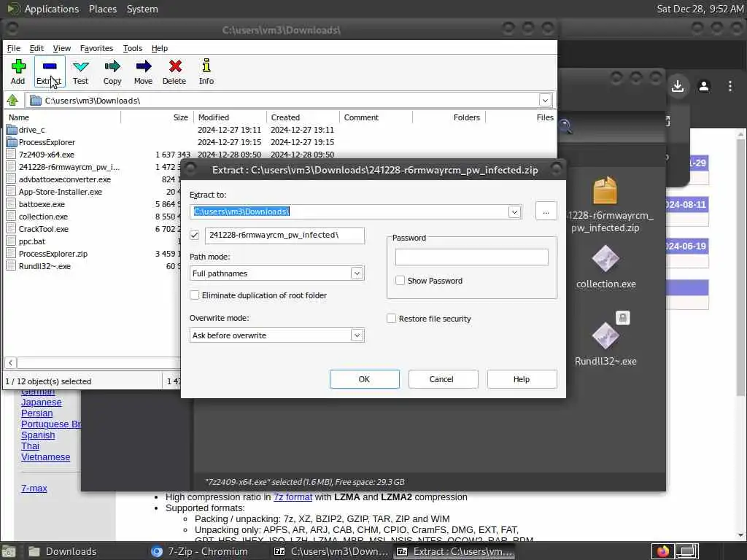Click the file list left scroll arrow
Image resolution: width=747 pixels, height=560 pixels.
pos(10,363)
